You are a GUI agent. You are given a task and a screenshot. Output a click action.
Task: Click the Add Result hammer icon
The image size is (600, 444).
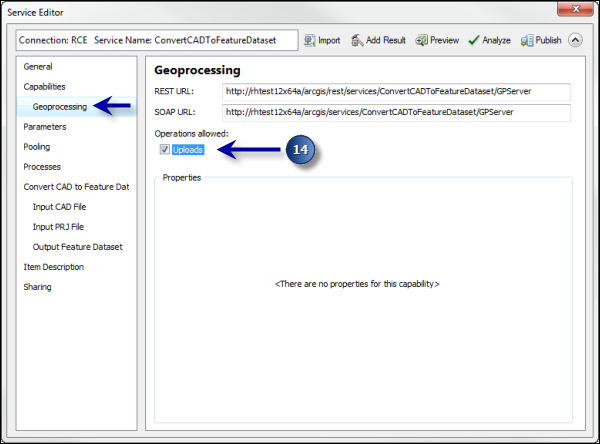[x=357, y=40]
